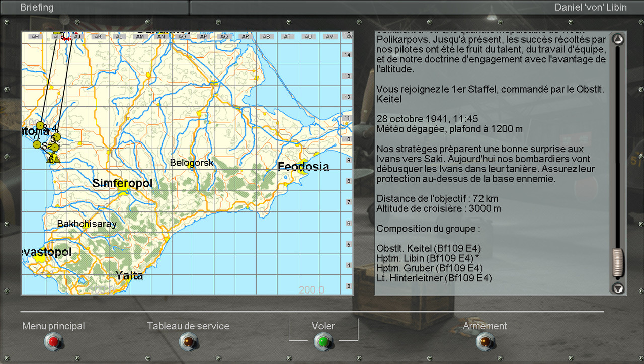Click grid column label AH
This screenshot has width=644, height=364.
[35, 37]
